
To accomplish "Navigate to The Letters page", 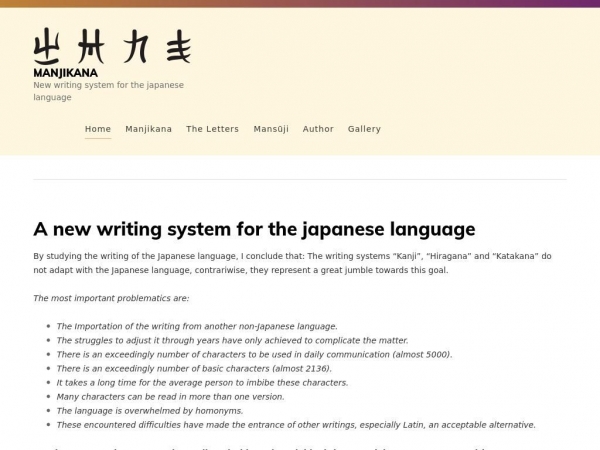I will coord(212,129).
